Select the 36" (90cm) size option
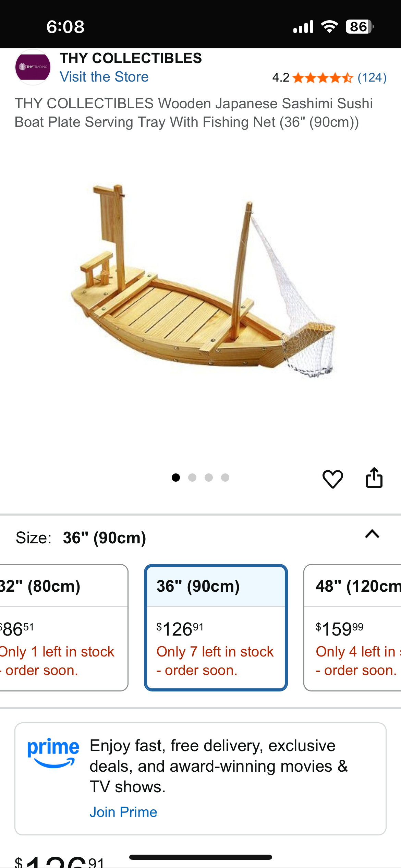 (x=216, y=627)
